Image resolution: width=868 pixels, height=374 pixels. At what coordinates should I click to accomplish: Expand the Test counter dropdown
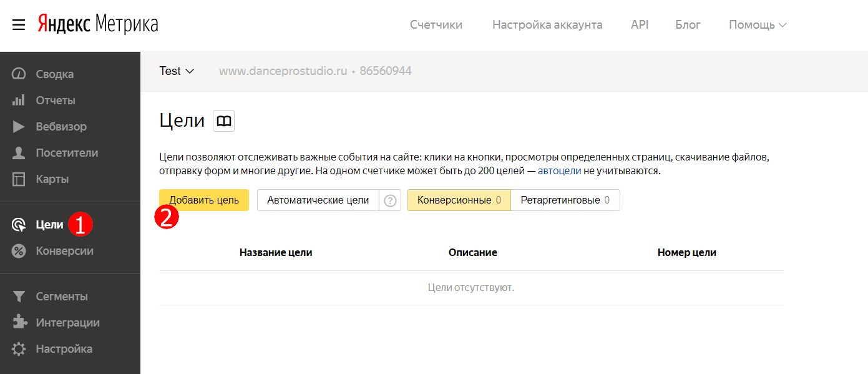coord(177,71)
